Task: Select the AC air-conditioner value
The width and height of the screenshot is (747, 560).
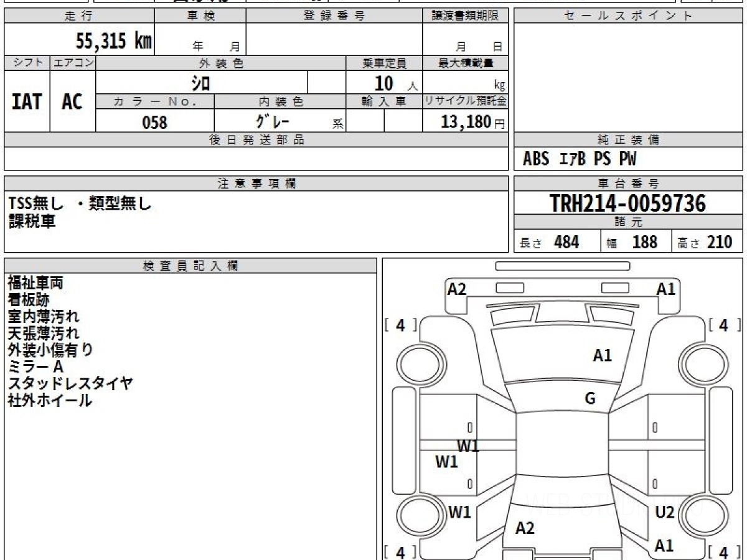Action: [72, 101]
